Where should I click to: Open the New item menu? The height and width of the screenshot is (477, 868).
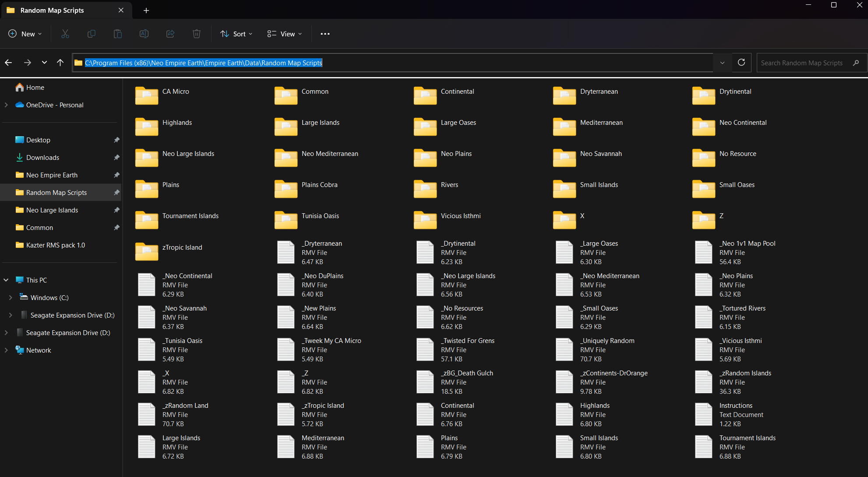[x=25, y=34]
